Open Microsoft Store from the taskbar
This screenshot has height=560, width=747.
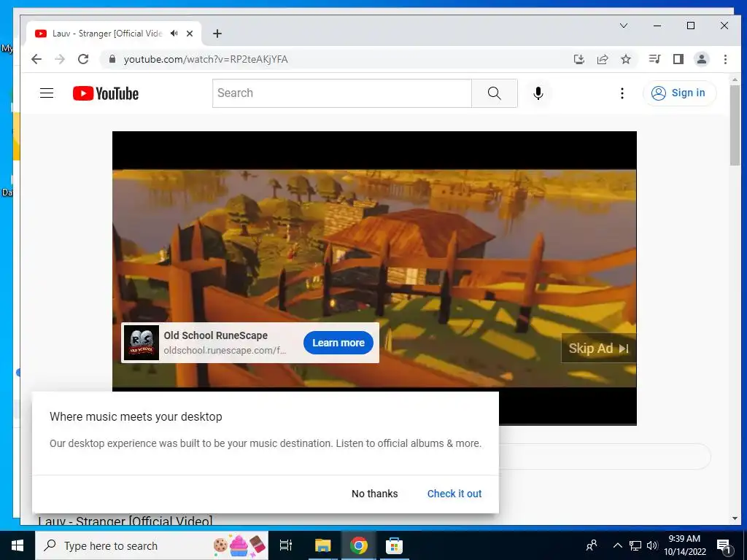click(394, 545)
